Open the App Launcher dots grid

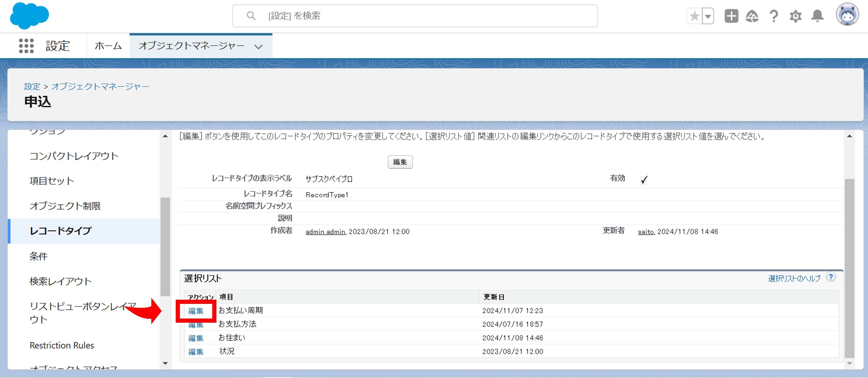click(x=26, y=46)
